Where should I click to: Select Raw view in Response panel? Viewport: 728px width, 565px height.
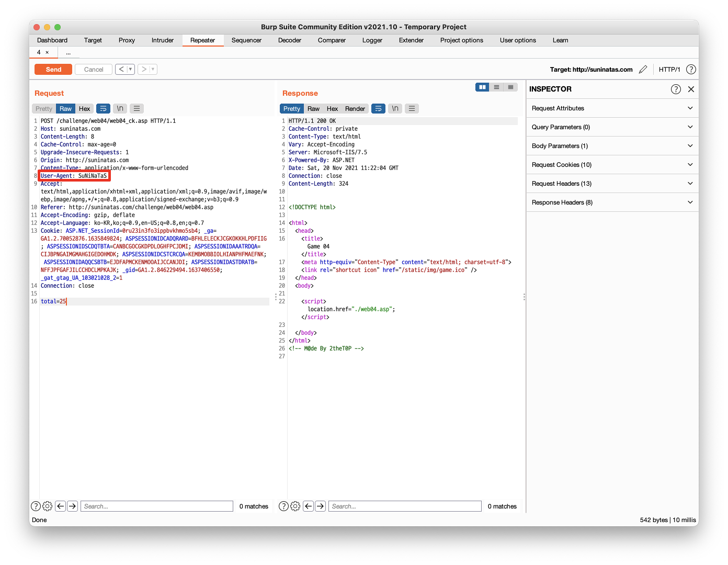313,109
